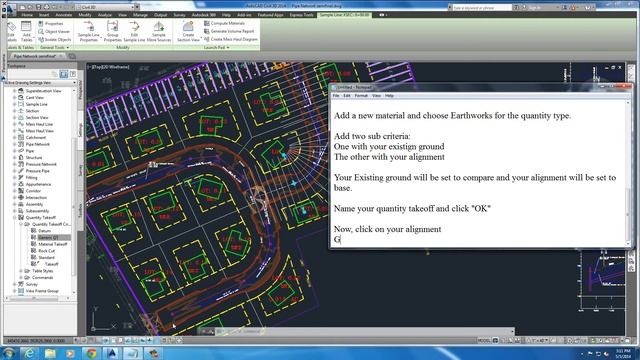Open the Home ribbon tab
This screenshot has width=640, height=360.
tap(27, 15)
